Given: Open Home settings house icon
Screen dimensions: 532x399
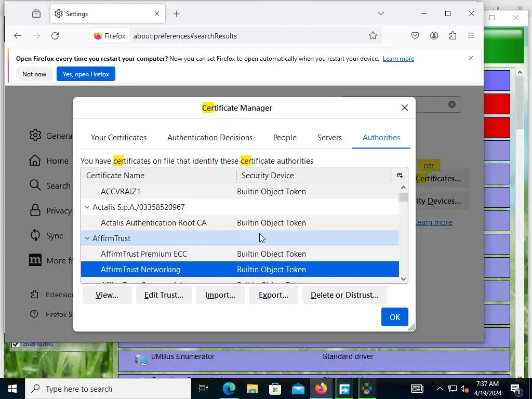Looking at the screenshot, I should tap(35, 161).
